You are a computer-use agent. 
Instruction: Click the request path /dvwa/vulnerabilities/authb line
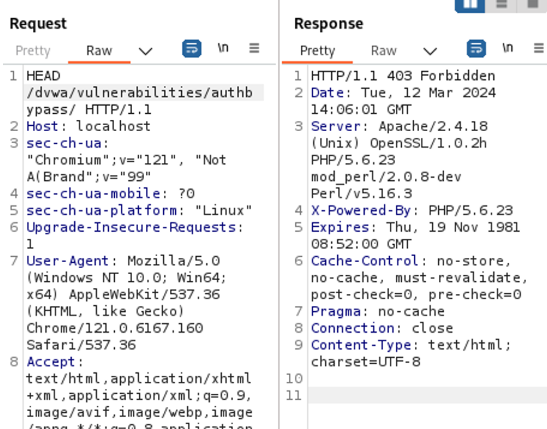(140, 93)
